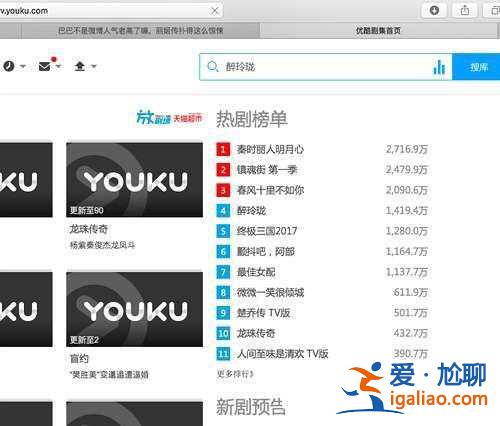Open 微微一笑很倾城 in hot list

point(270,292)
